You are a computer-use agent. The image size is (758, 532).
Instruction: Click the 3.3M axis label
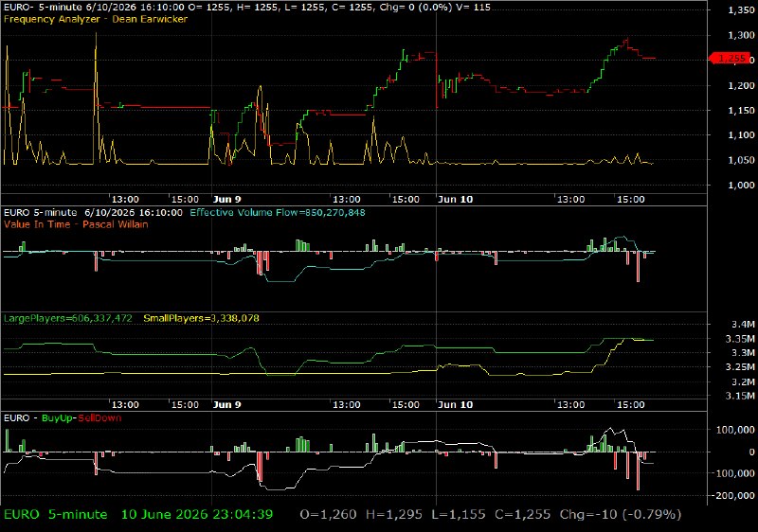pos(743,353)
